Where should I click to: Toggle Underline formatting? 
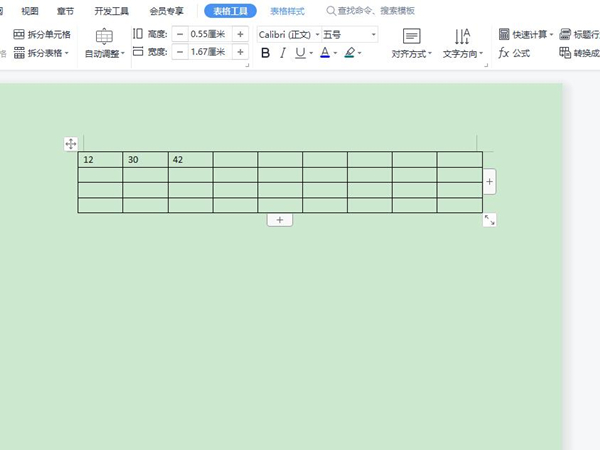click(x=300, y=53)
